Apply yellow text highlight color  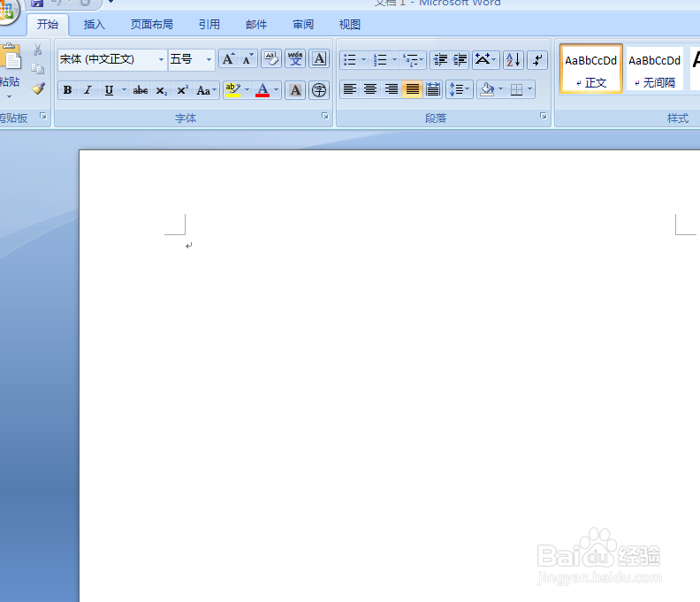click(x=233, y=90)
